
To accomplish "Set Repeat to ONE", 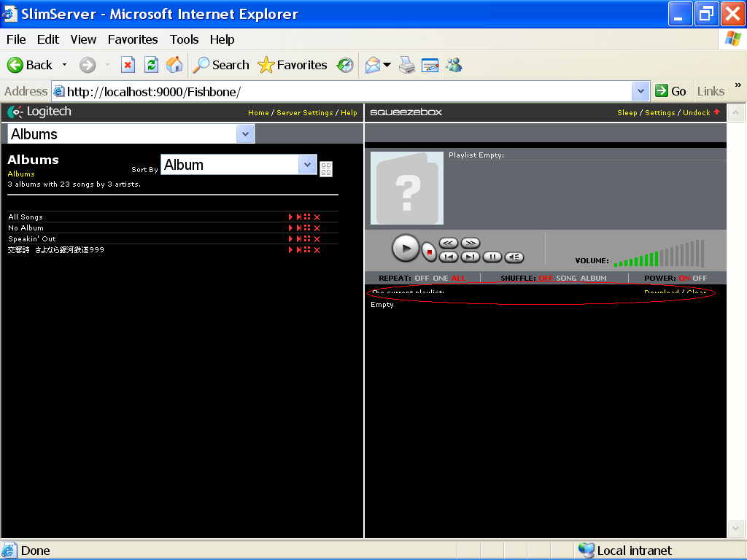I will 441,279.
